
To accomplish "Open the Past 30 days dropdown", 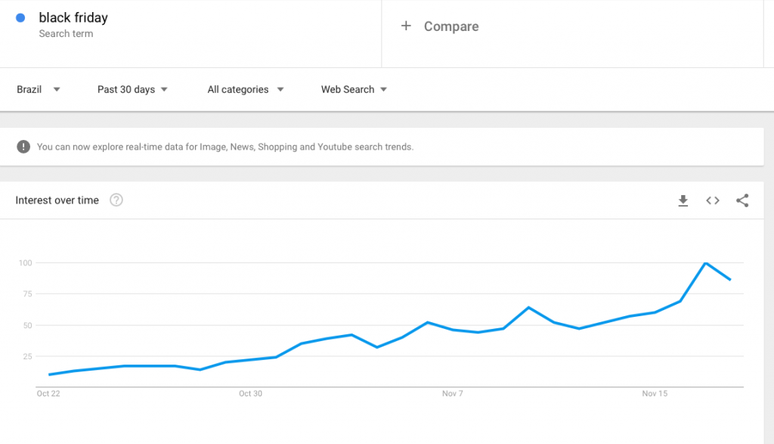I will 132,90.
